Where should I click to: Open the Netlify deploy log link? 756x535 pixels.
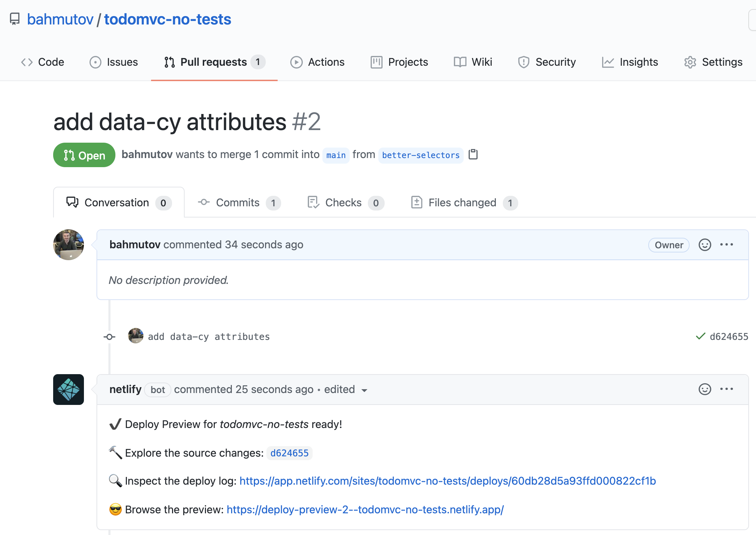point(448,481)
